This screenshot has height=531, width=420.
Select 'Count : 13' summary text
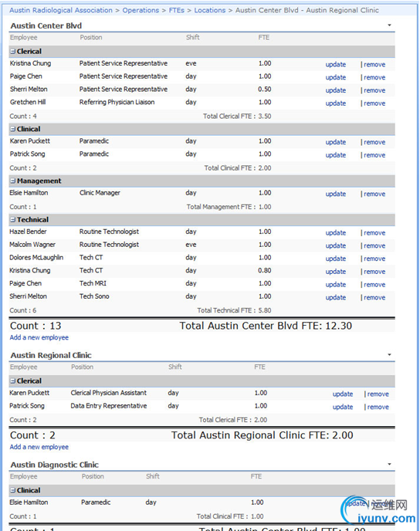(x=36, y=326)
